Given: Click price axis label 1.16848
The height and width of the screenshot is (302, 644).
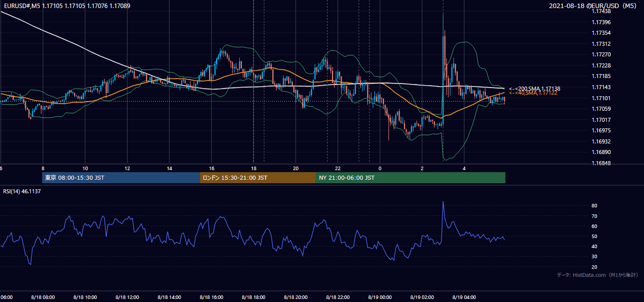Looking at the screenshot, I should pos(602,163).
